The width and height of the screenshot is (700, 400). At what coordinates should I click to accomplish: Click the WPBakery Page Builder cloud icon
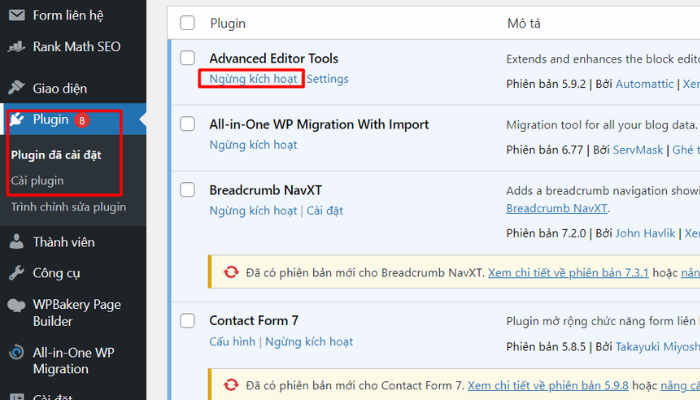[x=17, y=305]
